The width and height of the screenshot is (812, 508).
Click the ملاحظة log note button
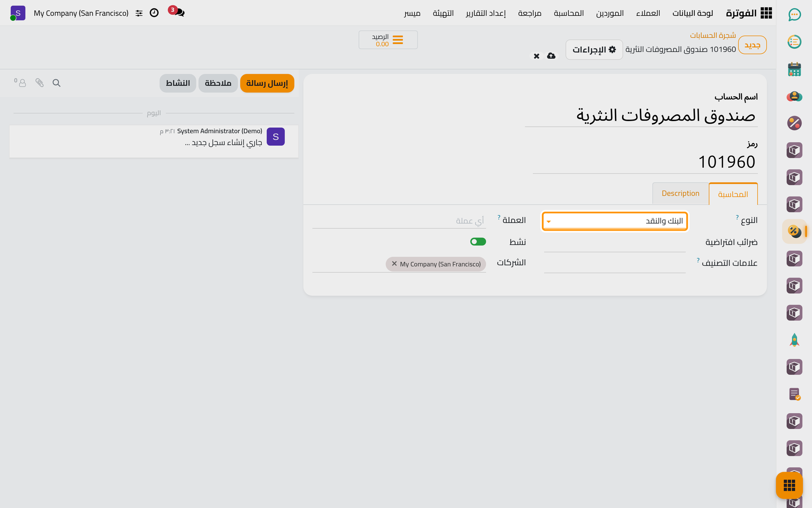(x=218, y=83)
